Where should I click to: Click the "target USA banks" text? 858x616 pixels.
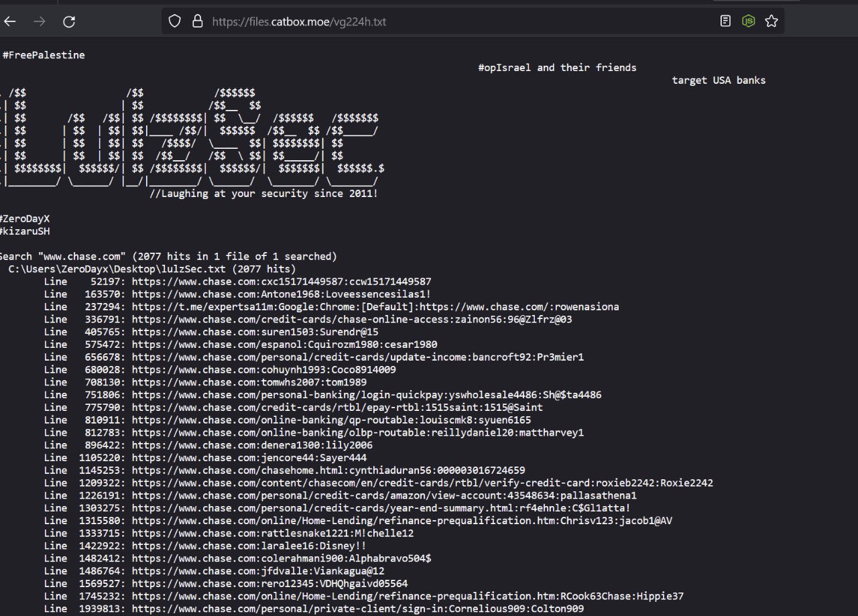pos(719,80)
